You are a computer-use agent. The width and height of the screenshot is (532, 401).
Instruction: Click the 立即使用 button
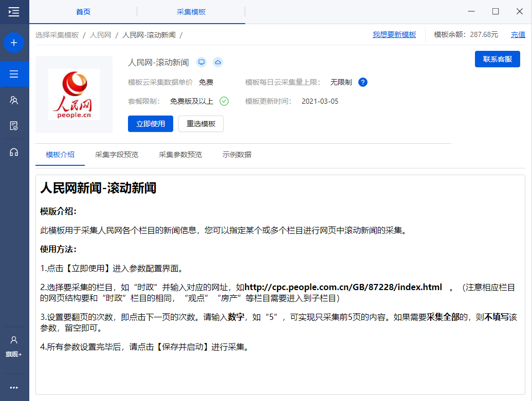151,124
